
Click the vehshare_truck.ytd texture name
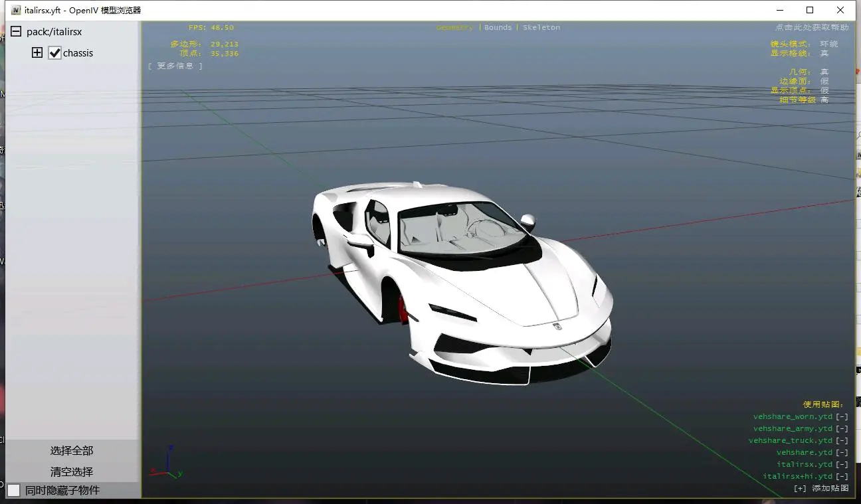coord(791,441)
